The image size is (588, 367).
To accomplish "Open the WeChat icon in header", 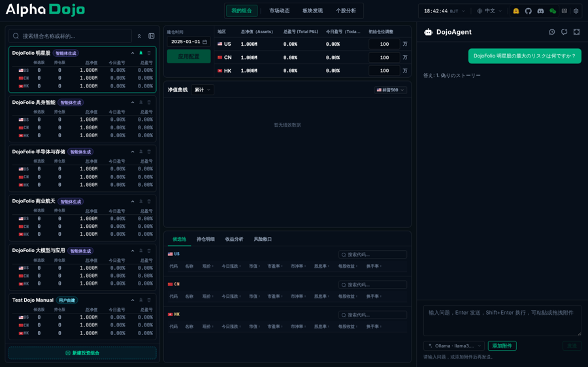I will click(552, 11).
